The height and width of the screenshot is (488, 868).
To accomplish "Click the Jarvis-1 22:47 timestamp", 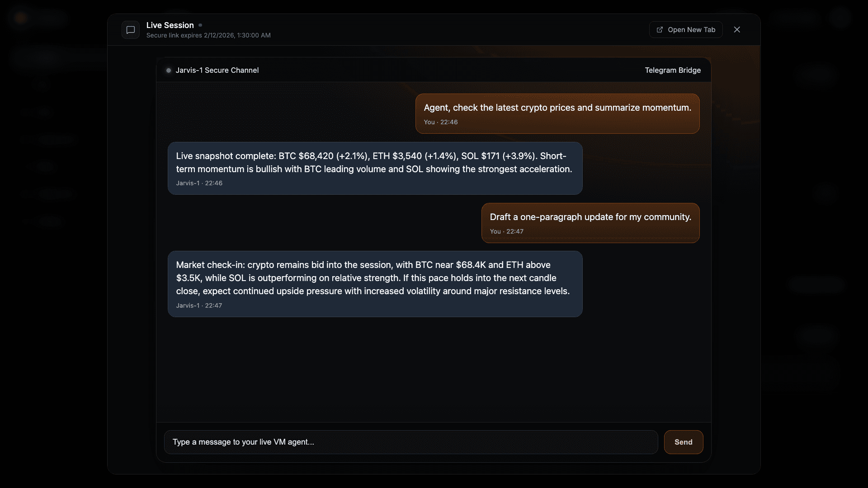I will pyautogui.click(x=199, y=305).
